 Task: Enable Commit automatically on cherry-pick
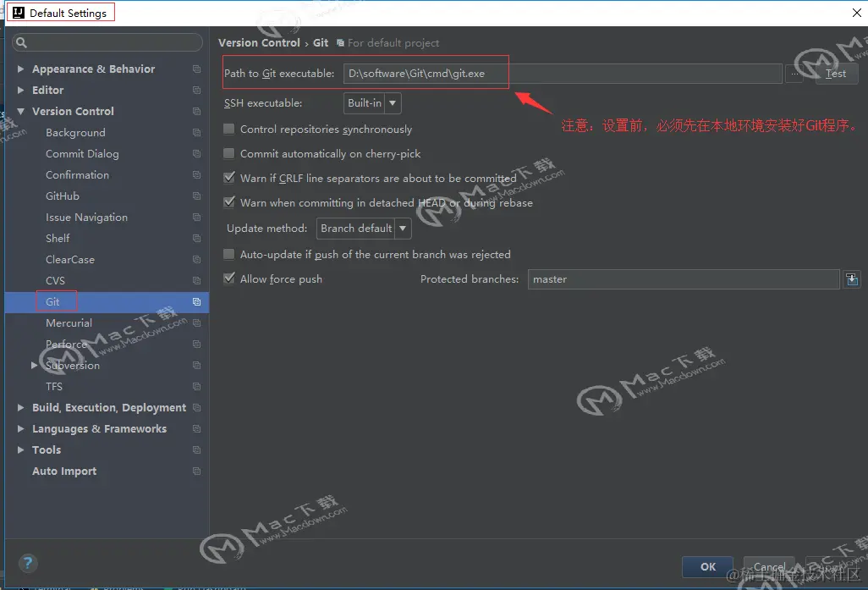[228, 153]
